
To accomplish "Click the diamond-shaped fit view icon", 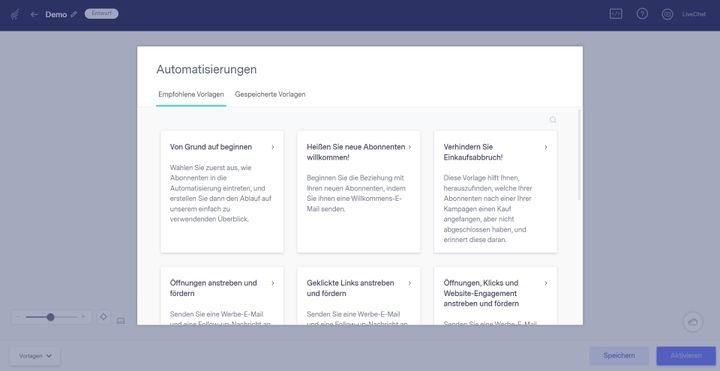I will tap(103, 316).
